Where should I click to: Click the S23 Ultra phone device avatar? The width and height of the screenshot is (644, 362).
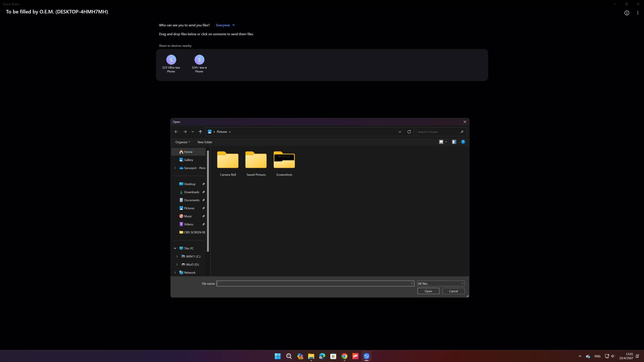click(171, 60)
